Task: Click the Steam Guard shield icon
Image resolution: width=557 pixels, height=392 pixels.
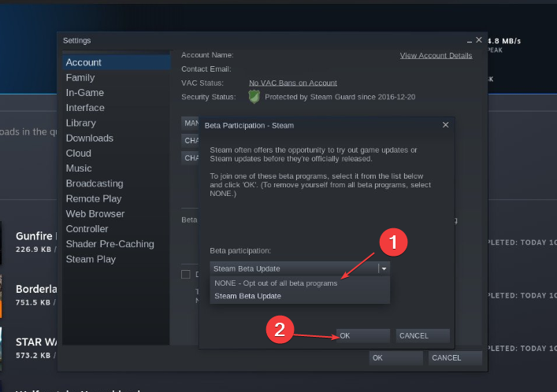Action: [x=254, y=97]
